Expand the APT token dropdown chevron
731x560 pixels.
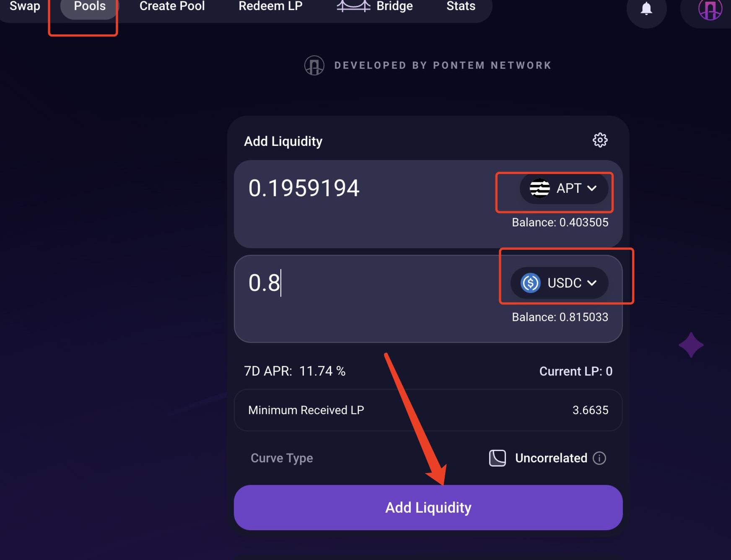click(x=592, y=188)
